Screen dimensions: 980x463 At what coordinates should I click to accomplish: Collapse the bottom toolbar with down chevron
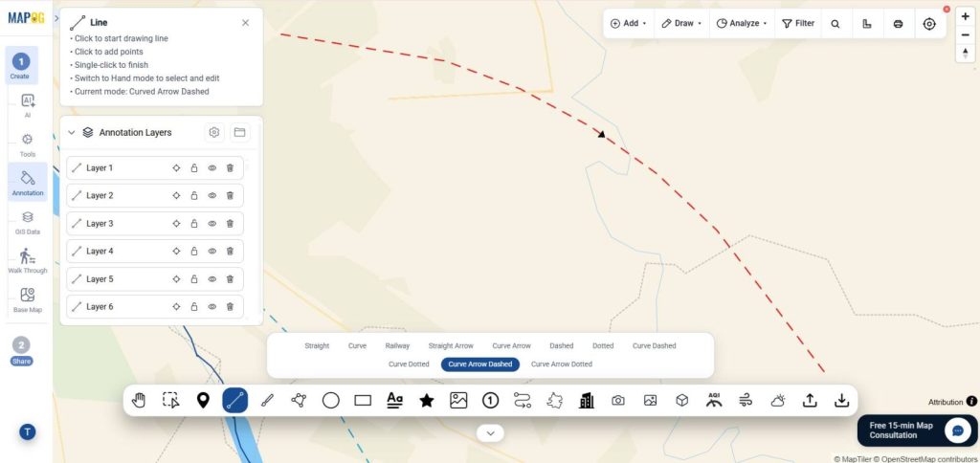tap(491, 433)
